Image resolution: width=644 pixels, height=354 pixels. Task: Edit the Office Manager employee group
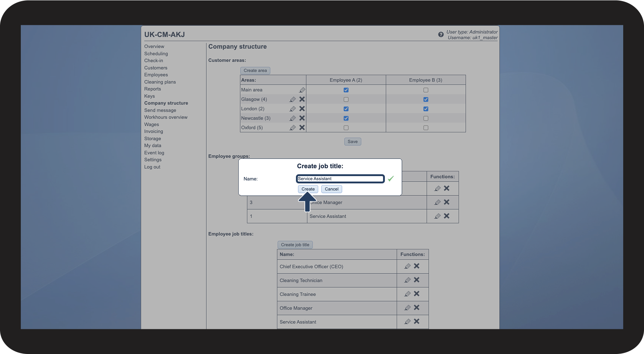(437, 202)
